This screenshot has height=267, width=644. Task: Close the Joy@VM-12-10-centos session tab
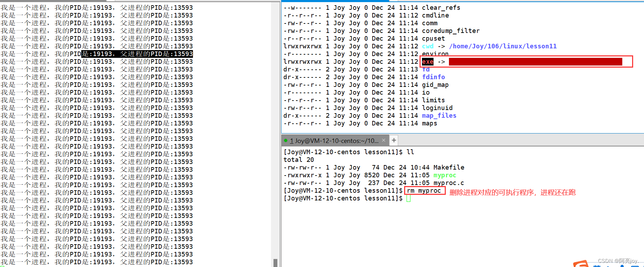[x=383, y=140]
